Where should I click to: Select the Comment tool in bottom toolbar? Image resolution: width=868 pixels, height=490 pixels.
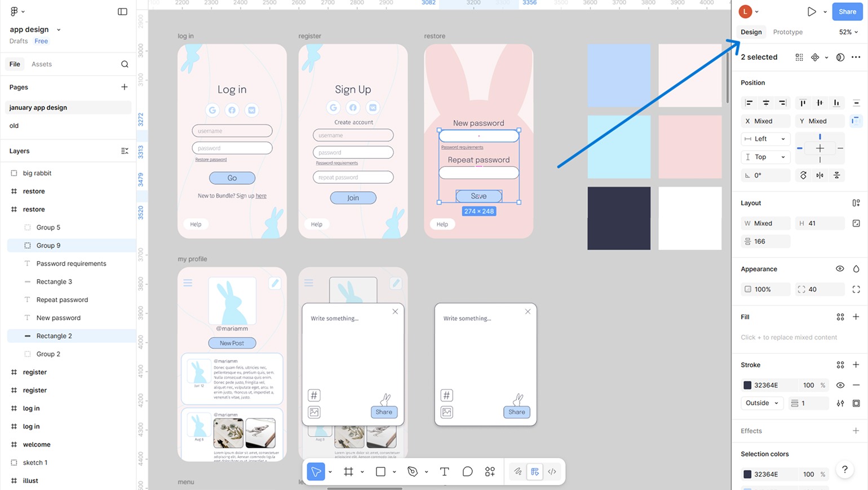pos(467,471)
